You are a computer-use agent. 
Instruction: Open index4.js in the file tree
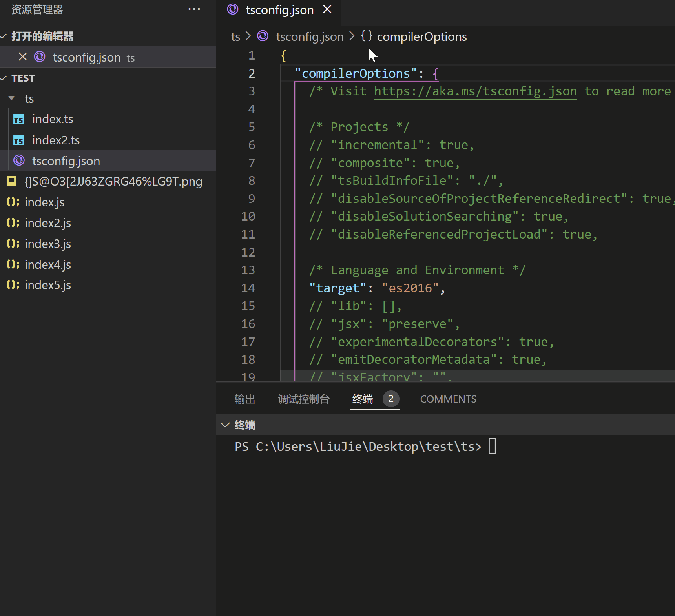click(x=108, y=264)
